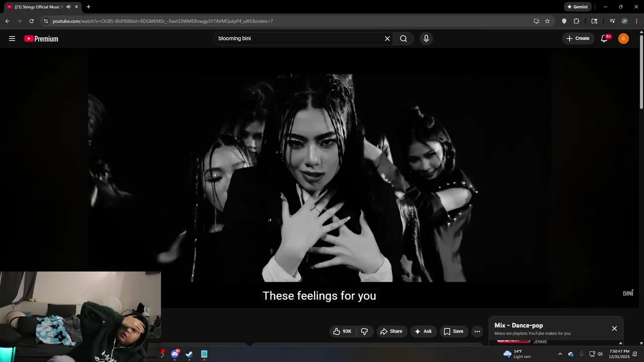Open the three-dot more actions menu
Screen dimensions: 644x362
(477, 331)
